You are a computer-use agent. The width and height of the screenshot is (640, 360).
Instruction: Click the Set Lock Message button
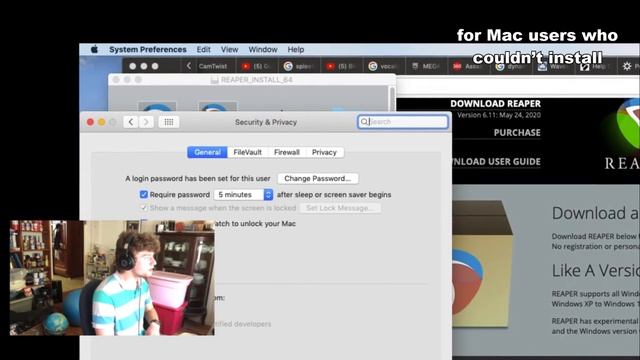pos(340,208)
